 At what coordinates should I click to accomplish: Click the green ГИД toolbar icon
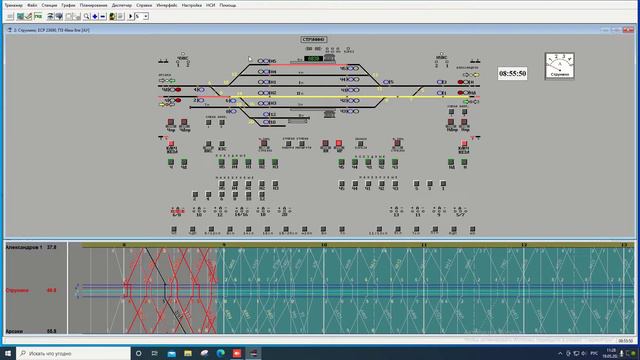pyautogui.click(x=38, y=16)
